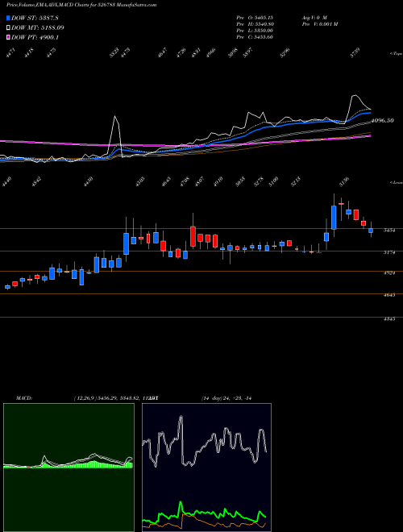Select the 'DOW ST: 5387.8' legend text
The width and height of the screenshot is (403, 532).
click(35, 18)
